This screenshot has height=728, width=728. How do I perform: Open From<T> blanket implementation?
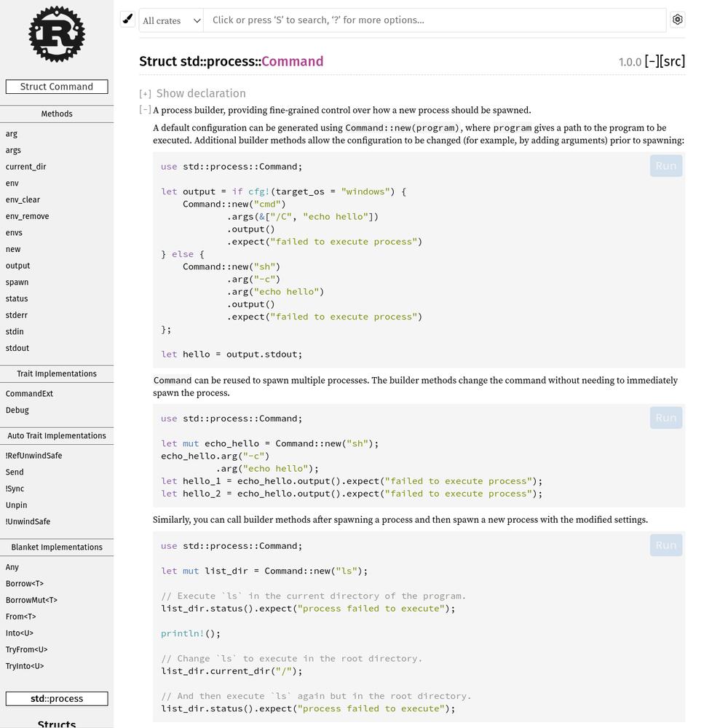coord(21,617)
